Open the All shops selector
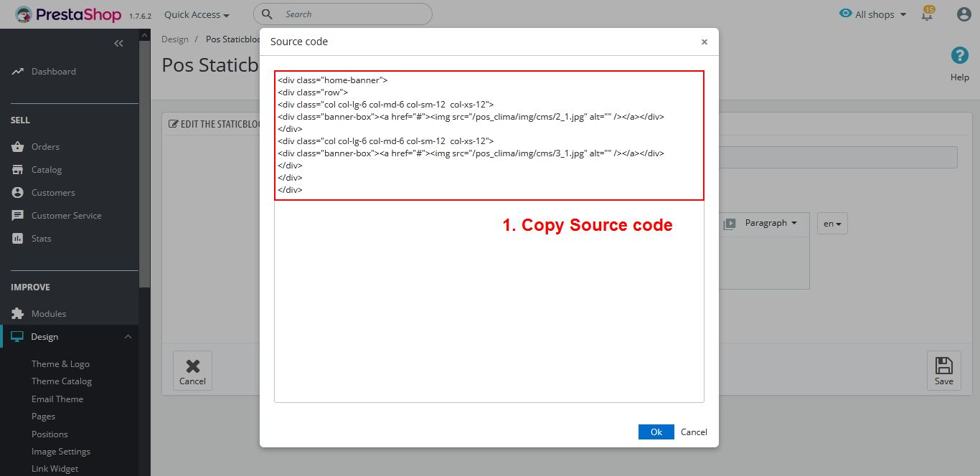The width and height of the screenshot is (980, 476). tap(873, 14)
